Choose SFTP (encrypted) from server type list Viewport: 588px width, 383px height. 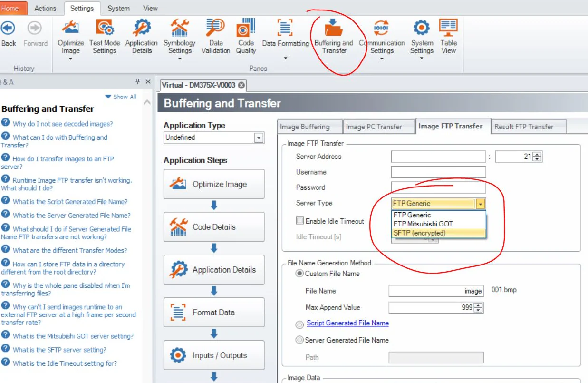419,233
